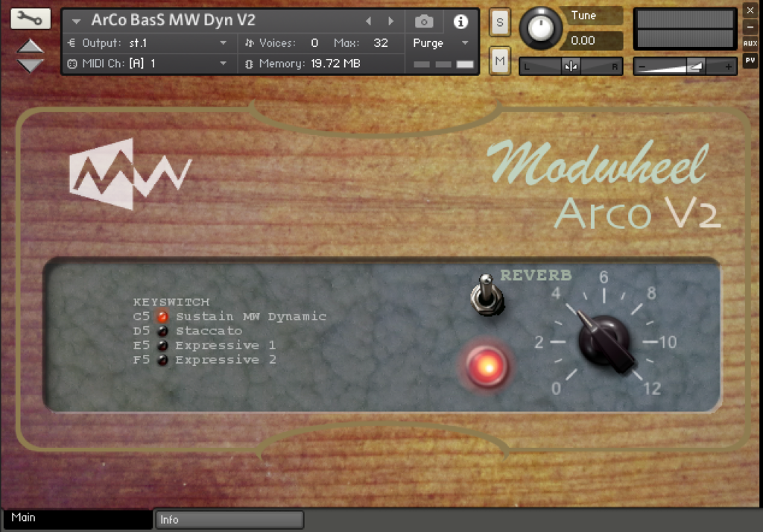Viewport: 763px width, 532px height.
Task: Select C5 Sustain MW Dynamic keyswitch LED
Action: tap(162, 317)
